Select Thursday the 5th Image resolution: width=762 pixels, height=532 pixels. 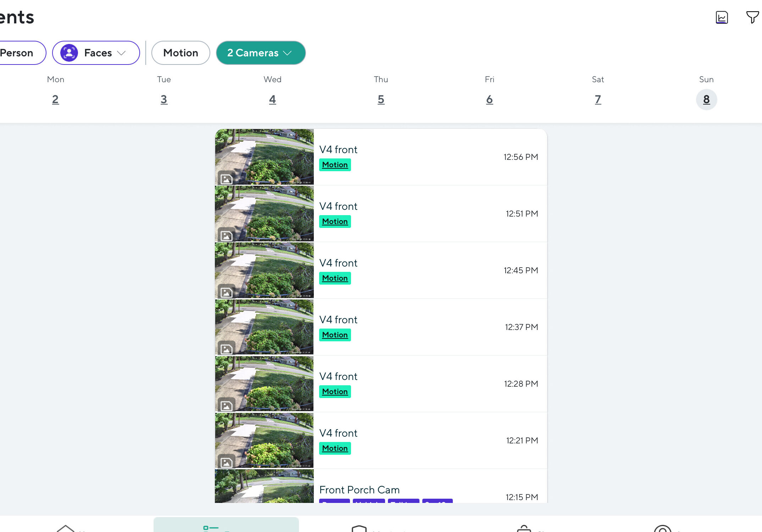coord(381,99)
